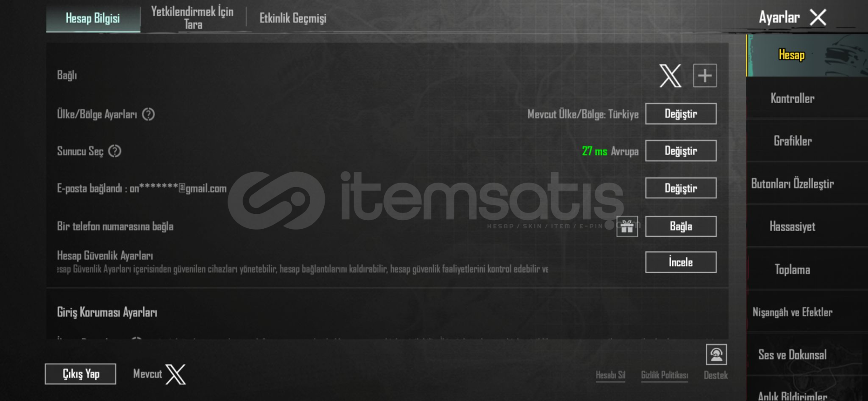Open help for Ülke/Bölge Ayarları

point(148,114)
